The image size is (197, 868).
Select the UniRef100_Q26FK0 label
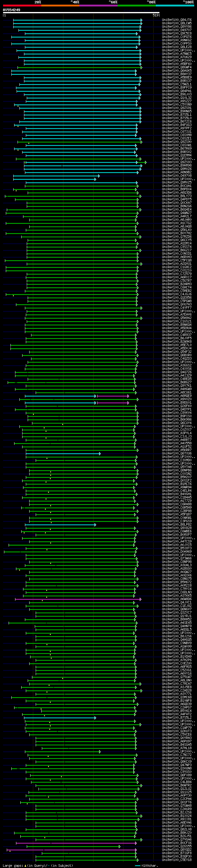coord(177,406)
